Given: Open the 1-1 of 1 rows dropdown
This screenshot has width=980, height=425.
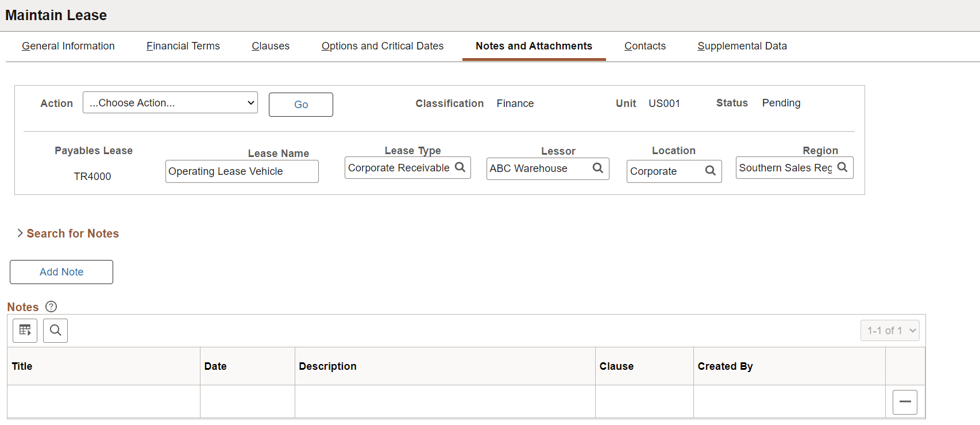Looking at the screenshot, I should [890, 331].
